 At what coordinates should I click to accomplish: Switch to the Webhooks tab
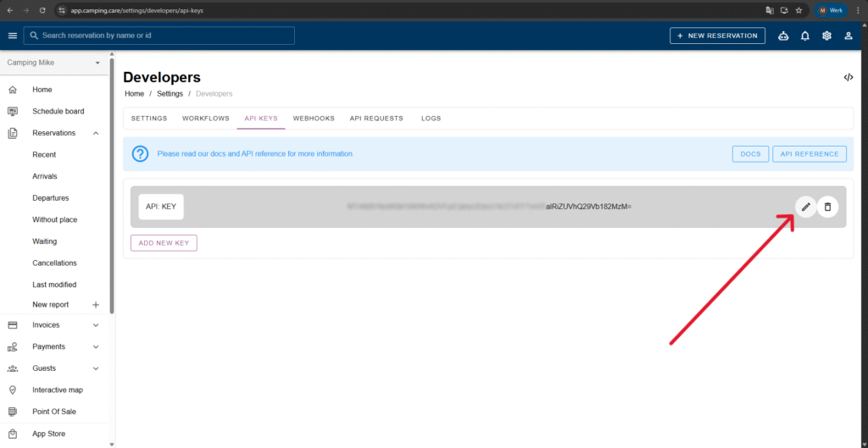[314, 119]
